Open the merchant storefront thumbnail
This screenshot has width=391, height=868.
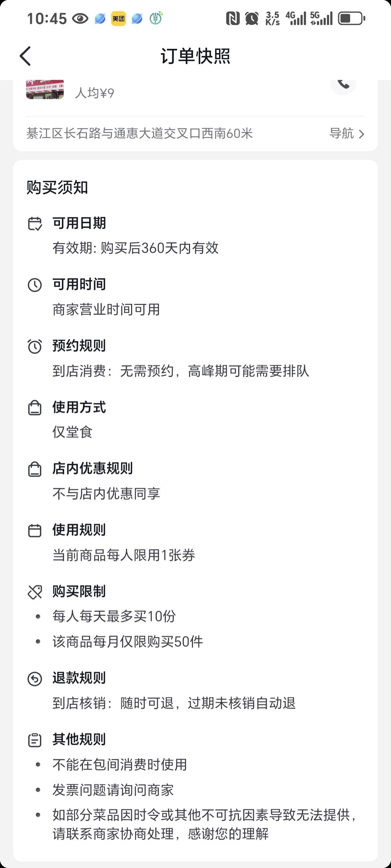(x=45, y=89)
